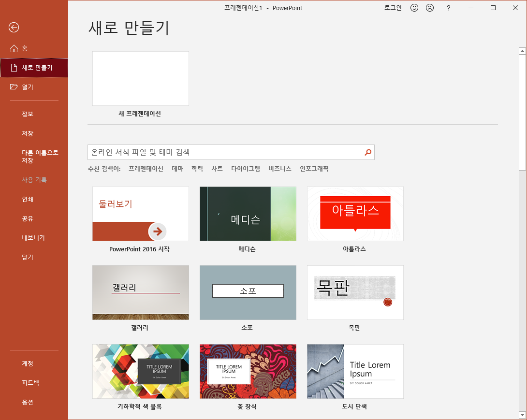Click the frowning face feedback icon
The image size is (527, 420).
430,8
